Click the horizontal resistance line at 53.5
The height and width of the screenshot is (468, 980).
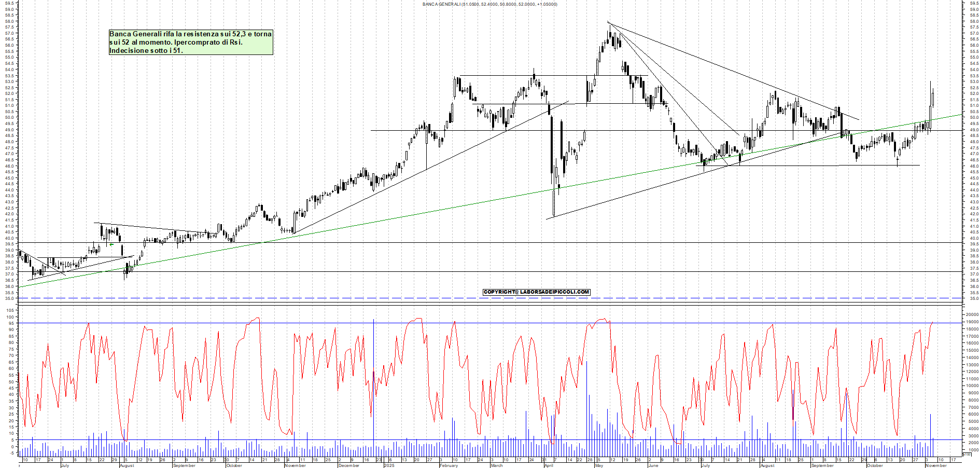(544, 76)
